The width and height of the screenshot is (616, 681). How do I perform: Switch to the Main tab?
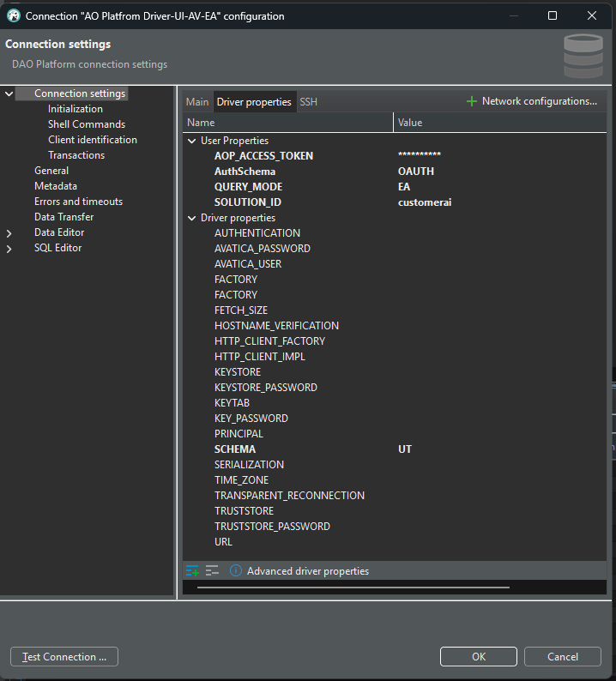click(x=197, y=102)
